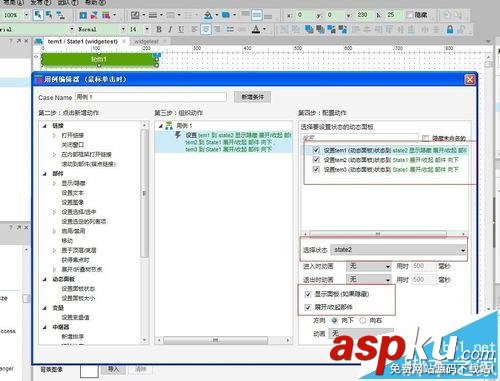Open the enter animation dropdown
500x381 pixels.
pyautogui.click(x=369, y=266)
